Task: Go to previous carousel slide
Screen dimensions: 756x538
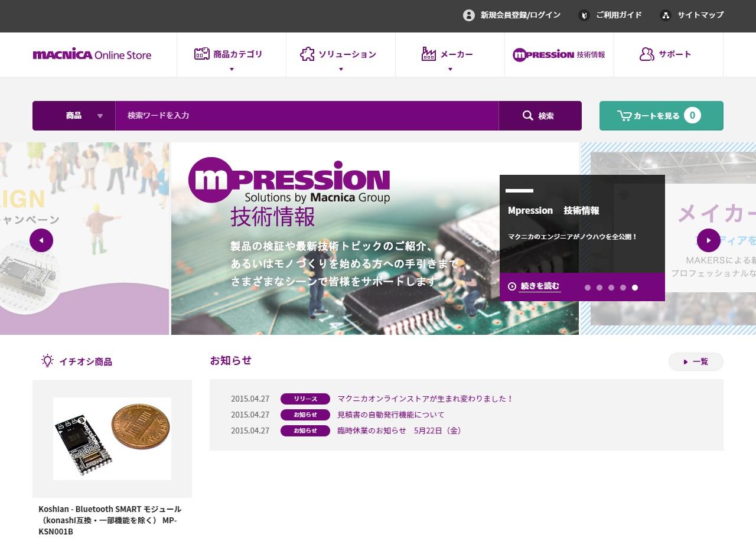Action: pyautogui.click(x=41, y=240)
